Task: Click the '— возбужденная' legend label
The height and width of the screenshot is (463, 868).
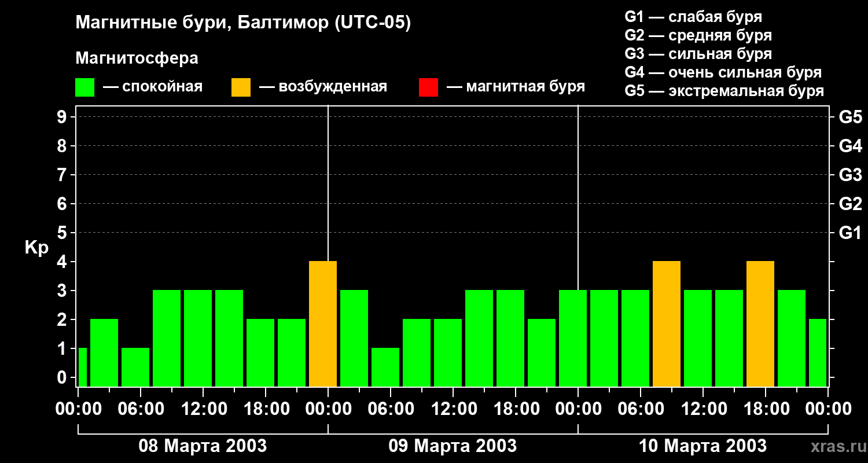Action: [323, 87]
